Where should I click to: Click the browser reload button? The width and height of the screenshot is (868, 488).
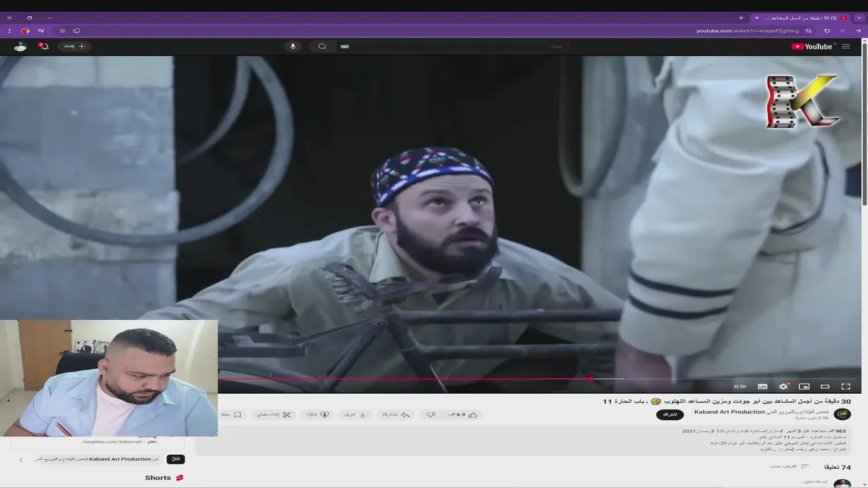click(x=827, y=30)
